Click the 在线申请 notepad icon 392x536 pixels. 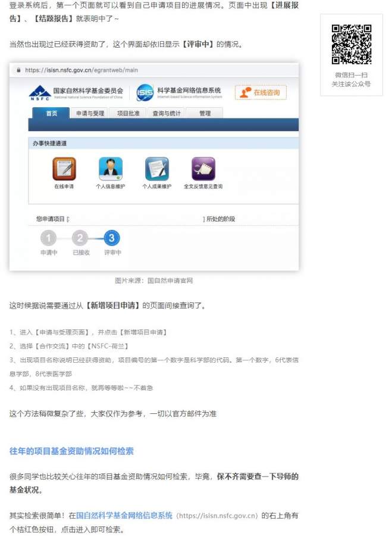pyautogui.click(x=64, y=169)
